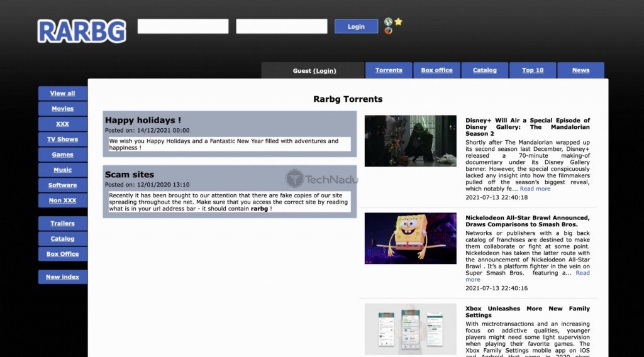The width and height of the screenshot is (644, 357).
Task: Click the uTorrent icon beside Login
Action: pyautogui.click(x=388, y=22)
